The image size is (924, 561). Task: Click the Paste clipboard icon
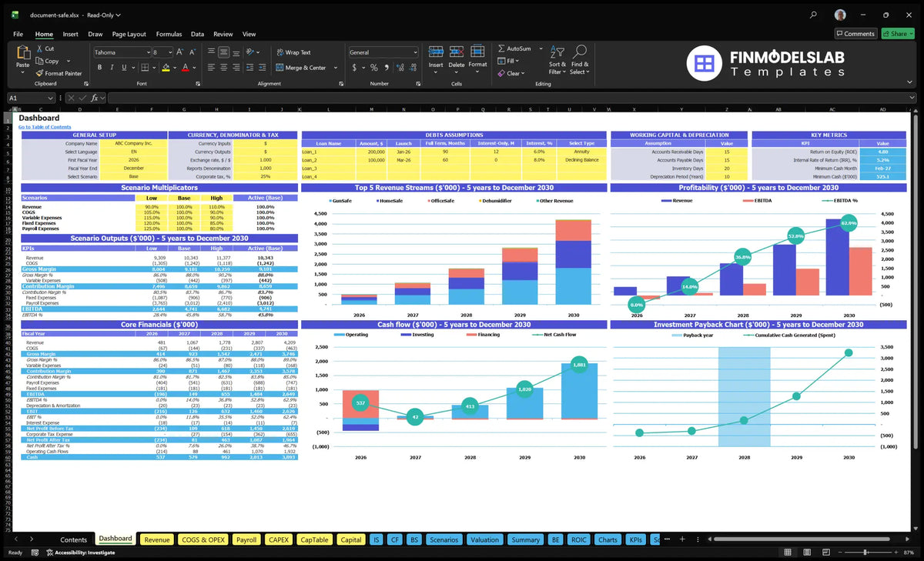coord(23,53)
